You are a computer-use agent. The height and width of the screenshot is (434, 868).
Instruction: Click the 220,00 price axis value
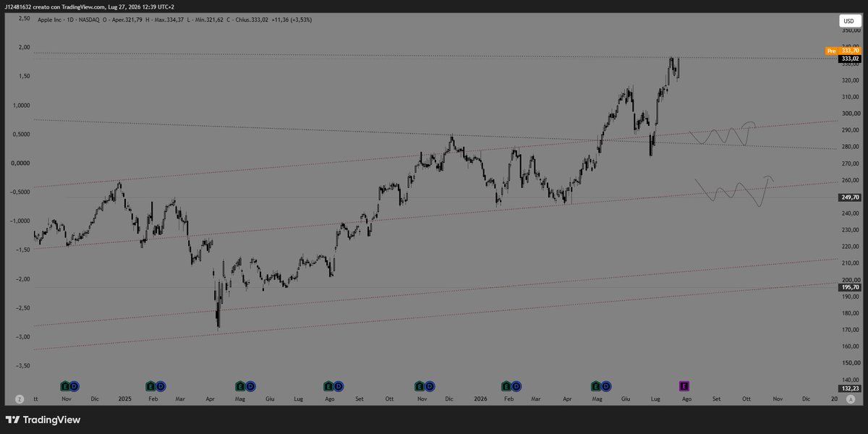849,247
